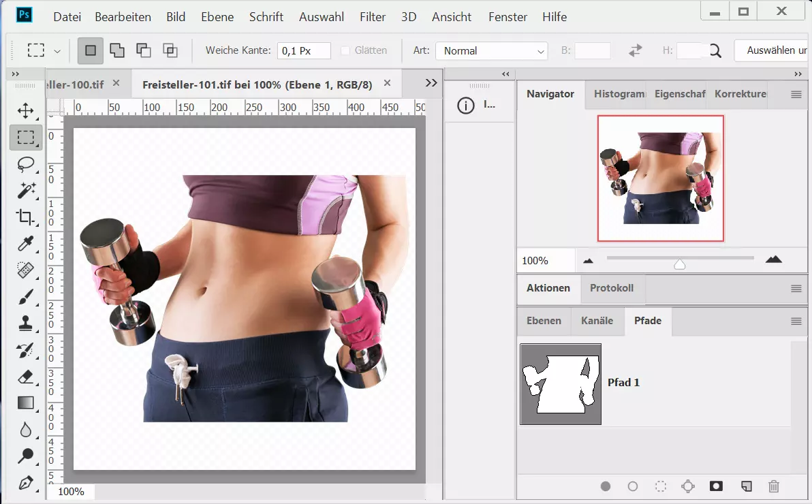Viewport: 812px width, 504px height.
Task: Open the Paths panel options menu
Action: 796,321
